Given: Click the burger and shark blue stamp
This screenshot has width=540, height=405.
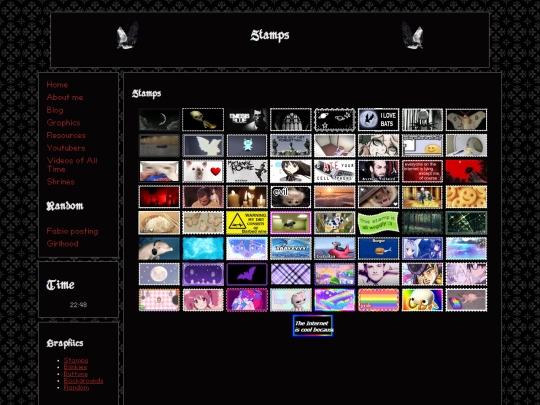Looking at the screenshot, I should point(378,248).
